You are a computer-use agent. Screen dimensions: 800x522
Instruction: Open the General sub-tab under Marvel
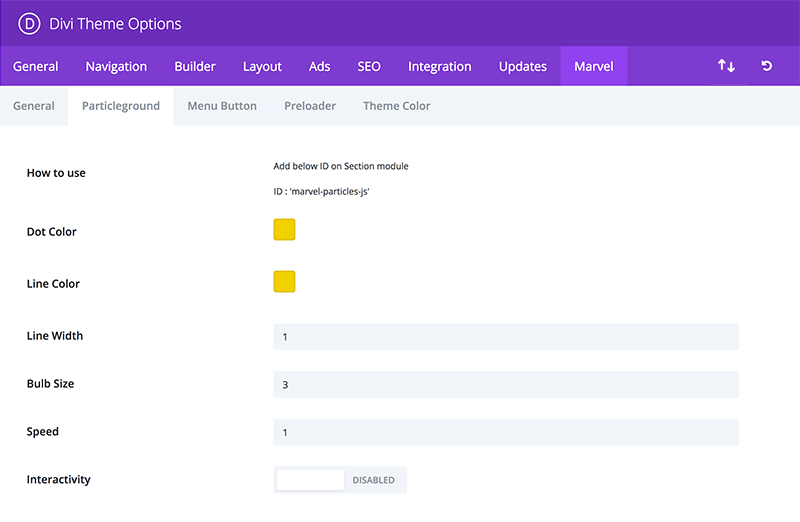click(x=34, y=106)
